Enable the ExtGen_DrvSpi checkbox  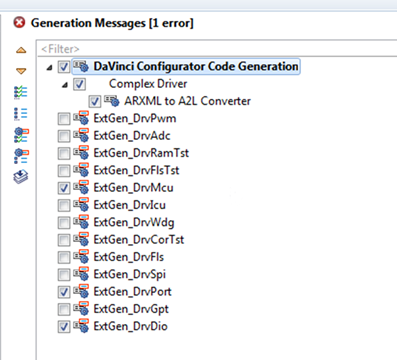(x=64, y=275)
